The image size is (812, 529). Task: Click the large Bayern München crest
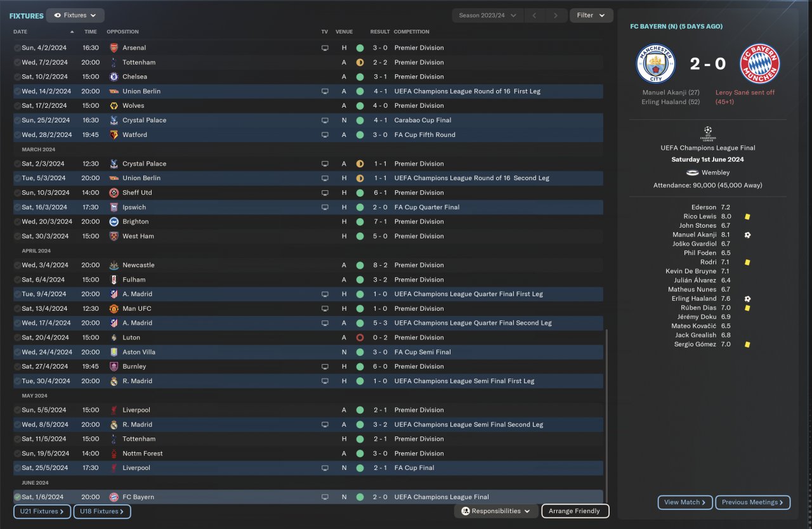[760, 64]
